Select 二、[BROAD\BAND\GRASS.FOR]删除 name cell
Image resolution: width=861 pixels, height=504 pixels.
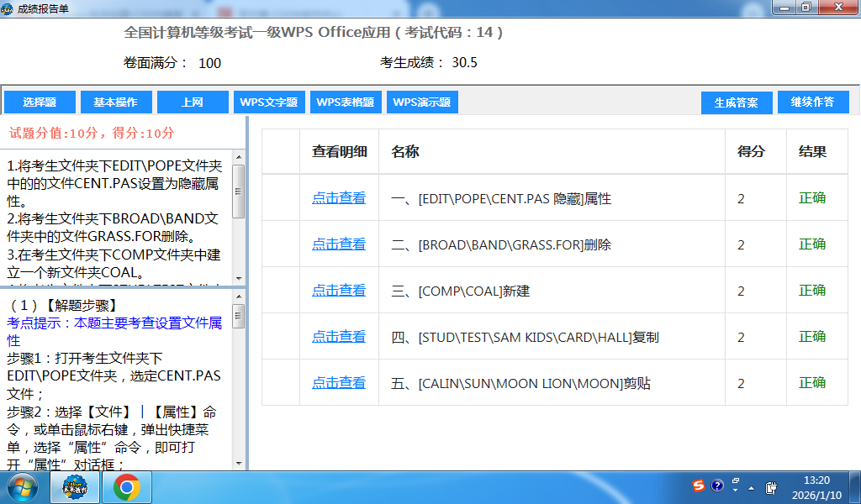point(552,244)
